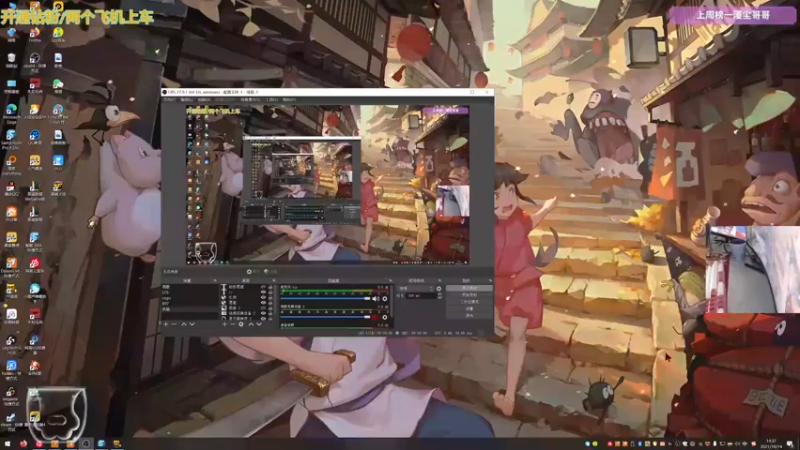Click the OBS preview canvas
800x450 pixels.
(328, 184)
